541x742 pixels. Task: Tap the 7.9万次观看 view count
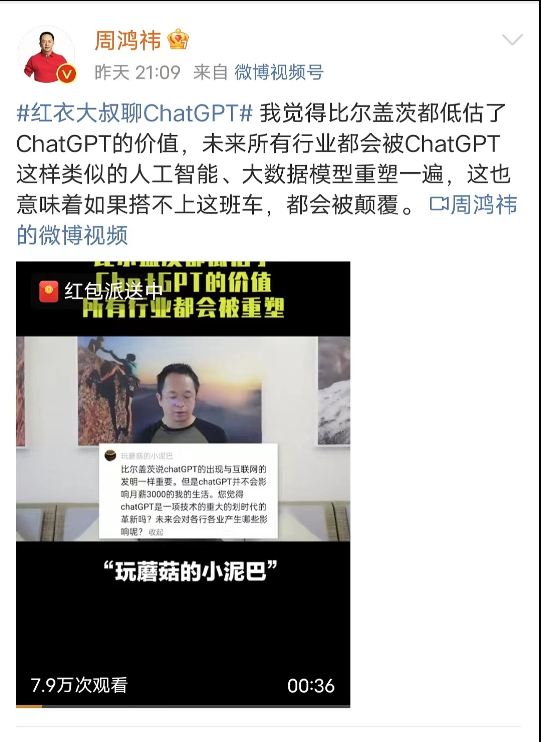[x=79, y=685]
